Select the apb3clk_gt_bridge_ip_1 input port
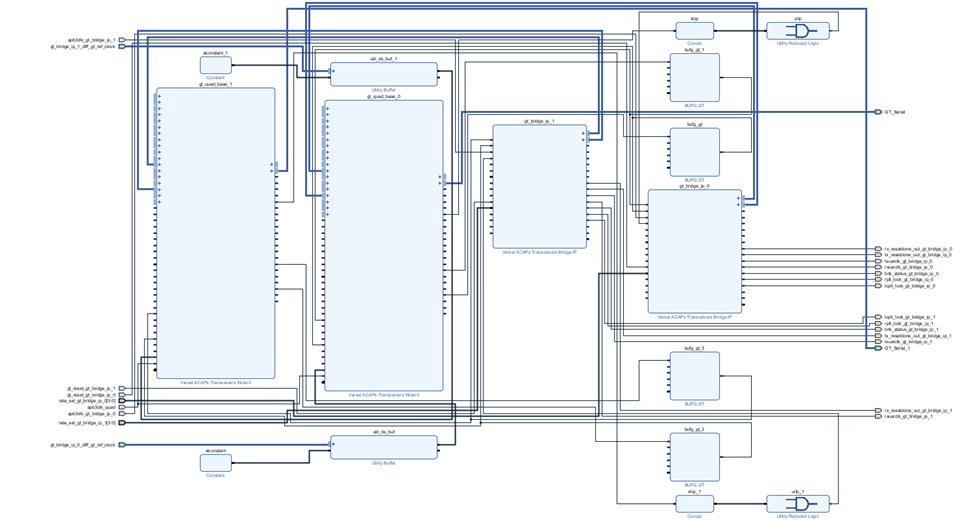The image size is (975, 521). pos(122,40)
